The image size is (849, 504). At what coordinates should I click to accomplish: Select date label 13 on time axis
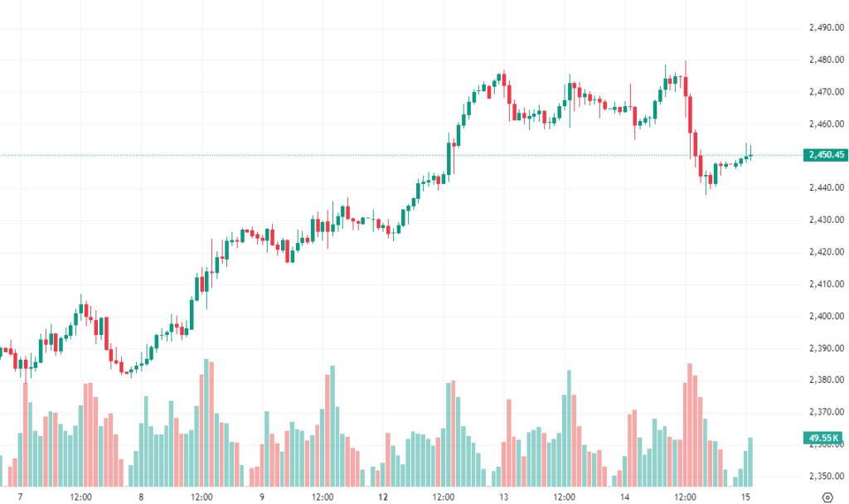coord(503,497)
